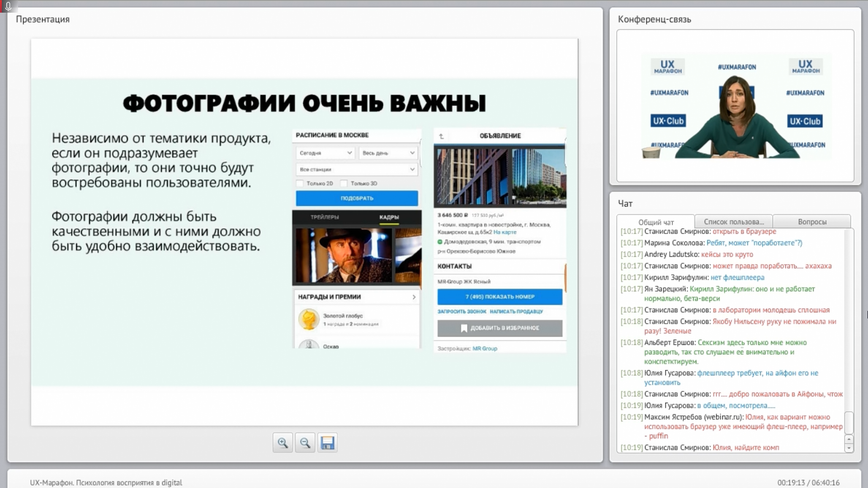Click the Показать номер button
The width and height of the screenshot is (868, 488).
[x=500, y=297]
